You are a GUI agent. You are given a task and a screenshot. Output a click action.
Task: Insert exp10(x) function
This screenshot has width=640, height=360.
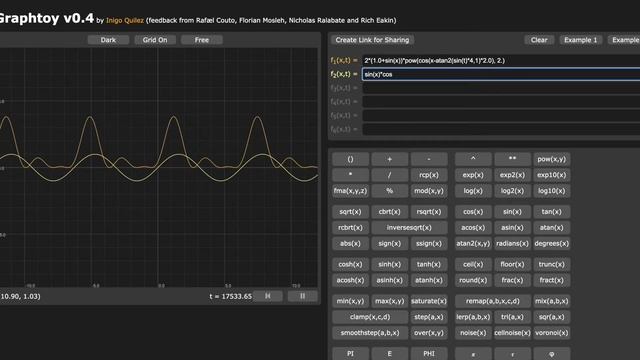click(551, 175)
